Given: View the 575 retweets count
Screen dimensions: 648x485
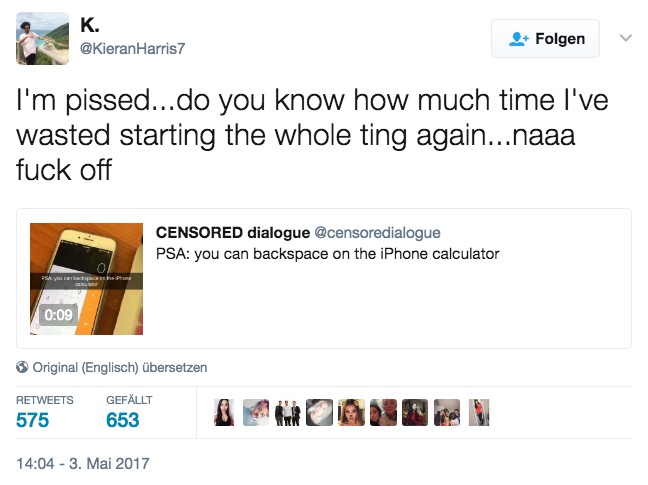Looking at the screenshot, I should [x=33, y=420].
